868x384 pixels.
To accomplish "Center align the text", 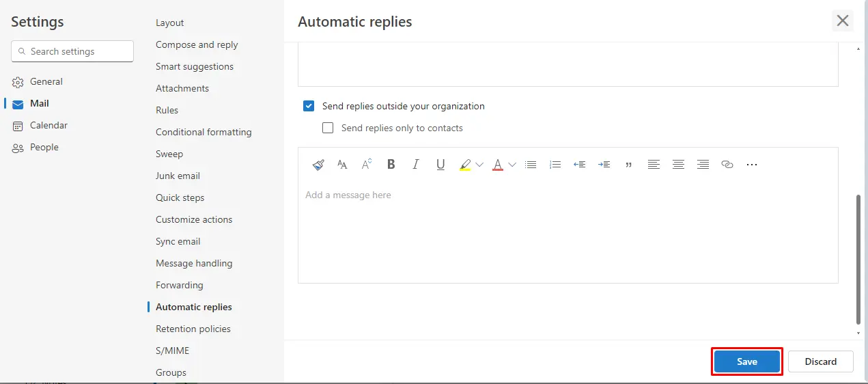I will pos(678,165).
